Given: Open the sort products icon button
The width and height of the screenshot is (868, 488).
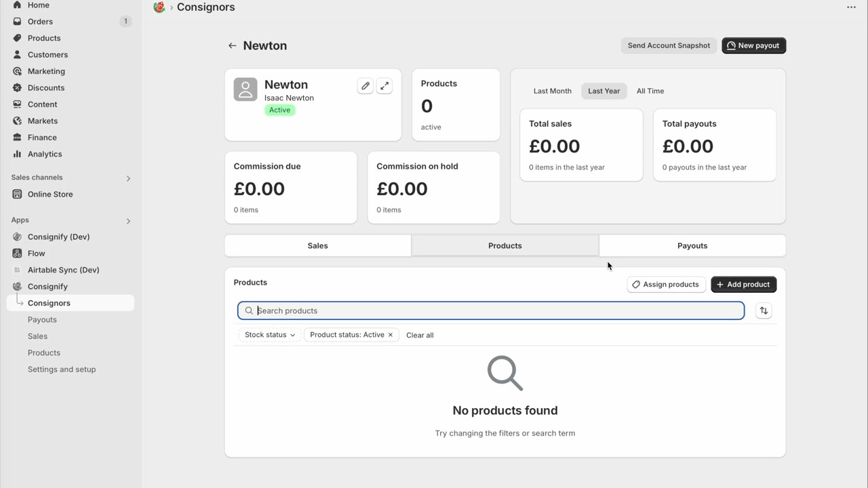Looking at the screenshot, I should (764, 310).
